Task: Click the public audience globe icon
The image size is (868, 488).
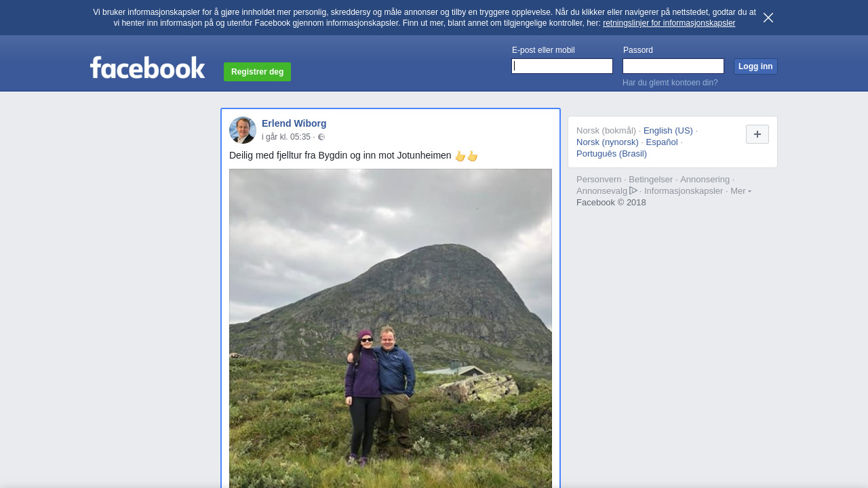Action: [321, 137]
